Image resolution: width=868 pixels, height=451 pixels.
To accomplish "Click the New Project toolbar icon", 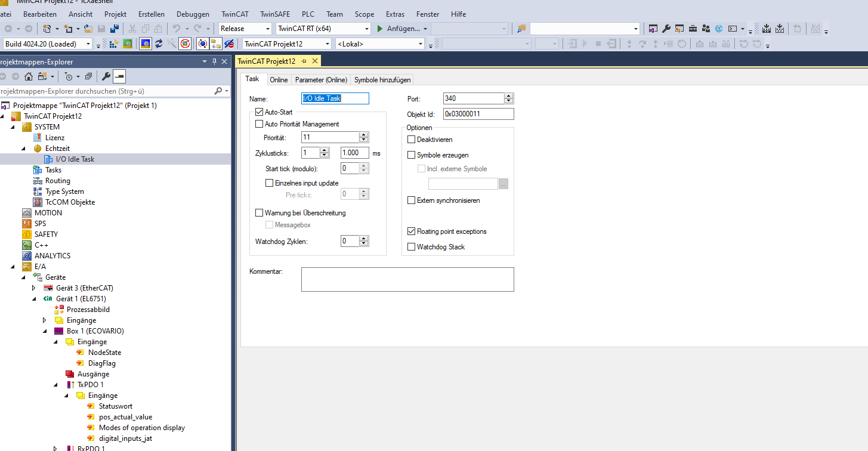I will point(48,29).
